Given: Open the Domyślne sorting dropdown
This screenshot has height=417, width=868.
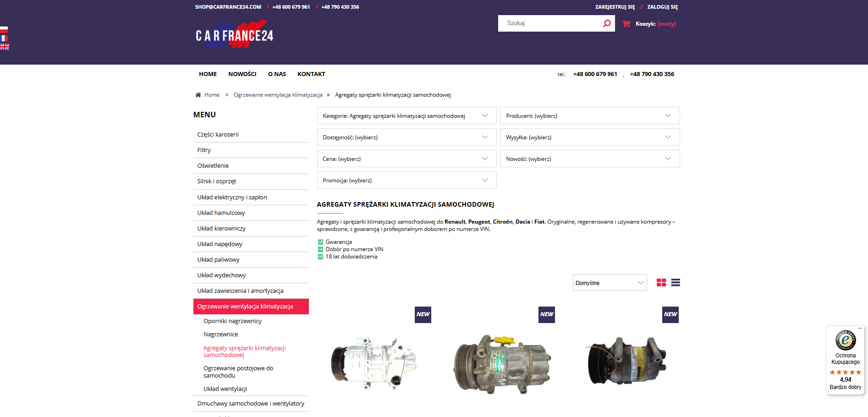Looking at the screenshot, I should coord(609,283).
